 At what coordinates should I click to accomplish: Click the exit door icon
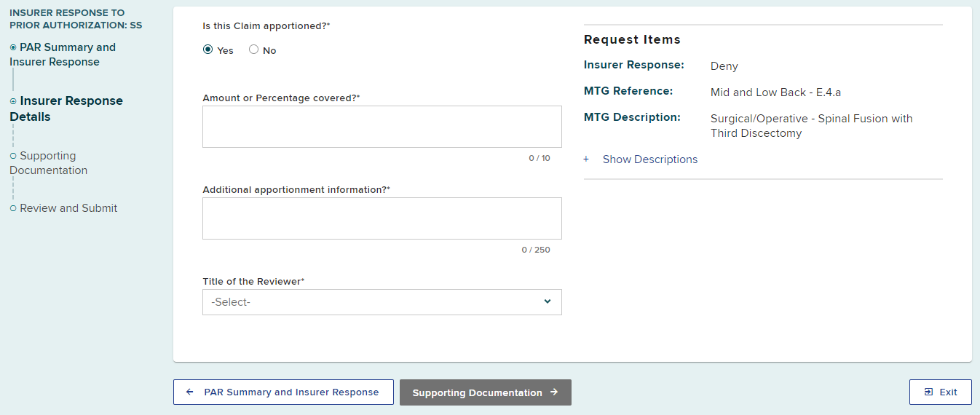pos(928,392)
